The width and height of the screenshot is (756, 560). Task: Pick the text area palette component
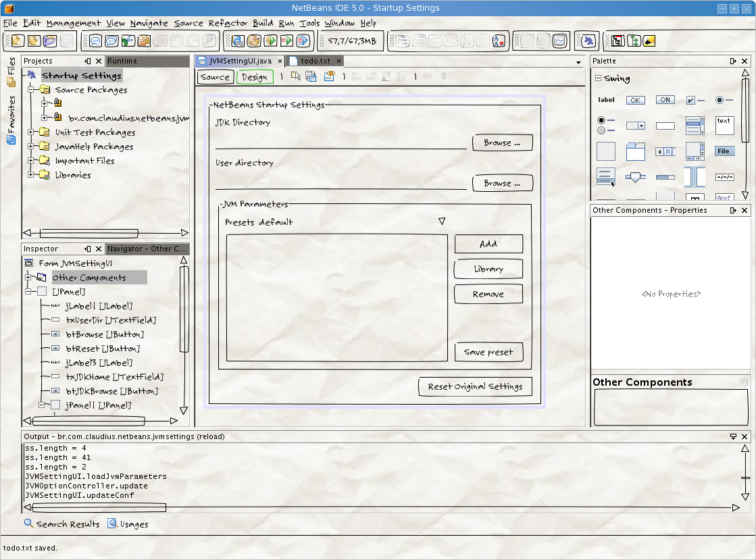coord(724,126)
